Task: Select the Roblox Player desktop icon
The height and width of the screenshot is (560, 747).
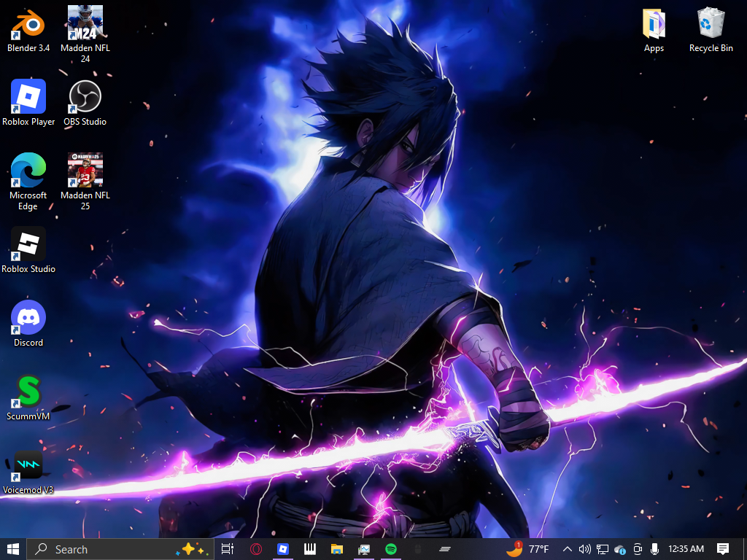Action: pos(28,103)
